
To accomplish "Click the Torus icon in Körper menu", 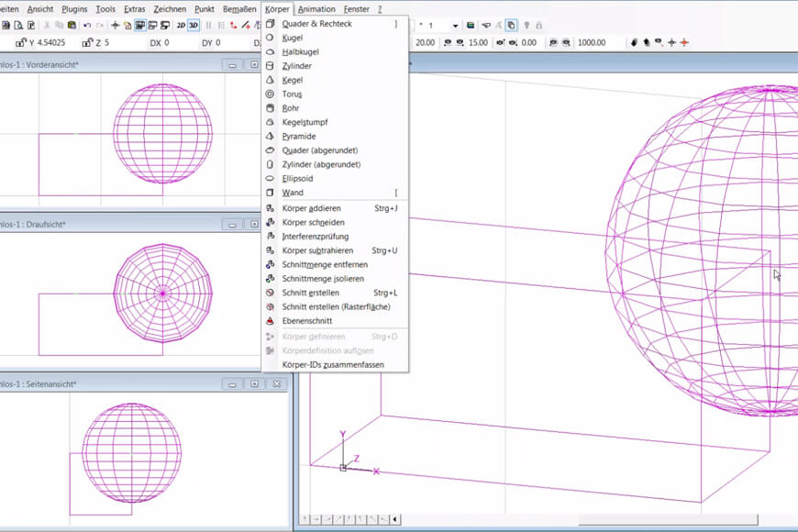I will 270,94.
